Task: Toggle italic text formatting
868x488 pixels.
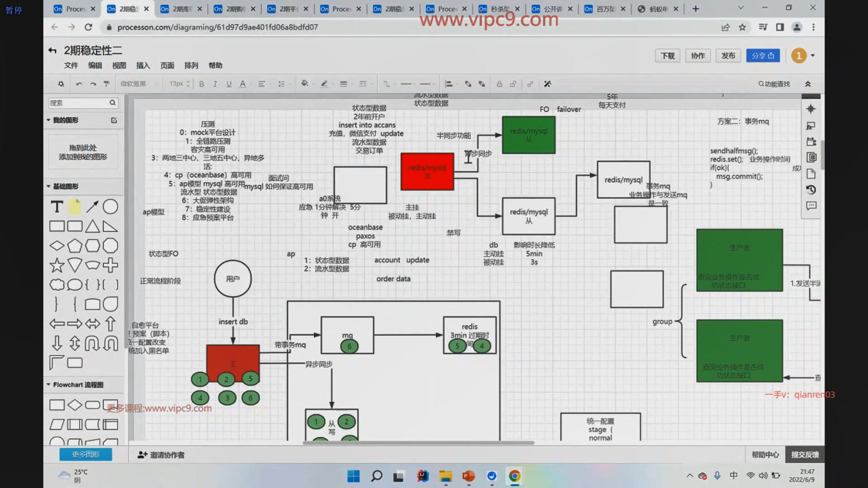Action: coord(215,84)
